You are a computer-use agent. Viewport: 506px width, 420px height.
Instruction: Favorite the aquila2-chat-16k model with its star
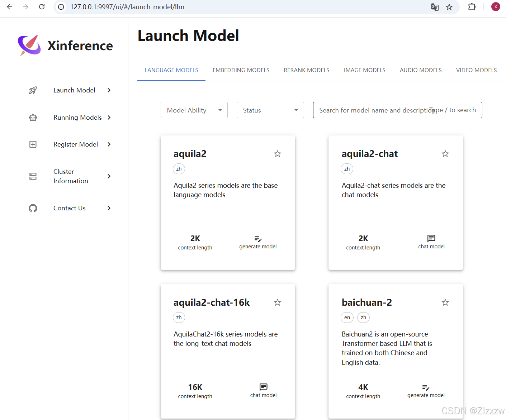[x=278, y=302]
